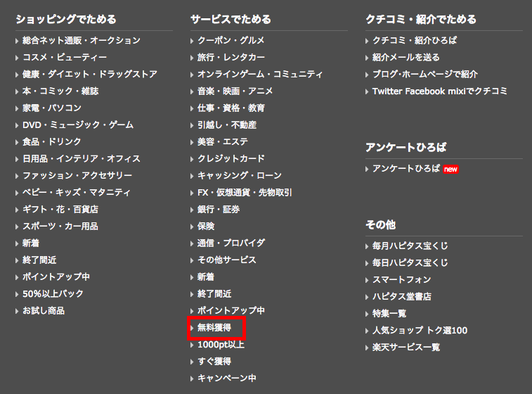
Task: Click 紹介メールを送る link
Action: 406,58
